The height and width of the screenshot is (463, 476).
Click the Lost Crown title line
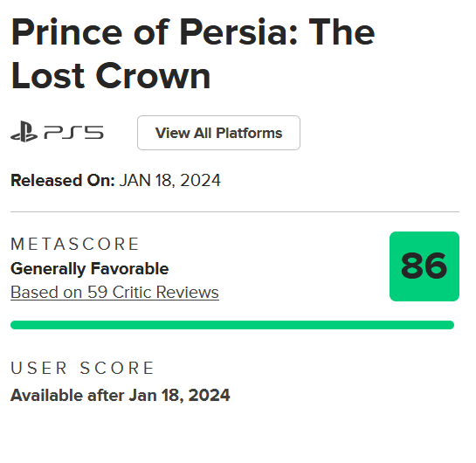[x=111, y=76]
